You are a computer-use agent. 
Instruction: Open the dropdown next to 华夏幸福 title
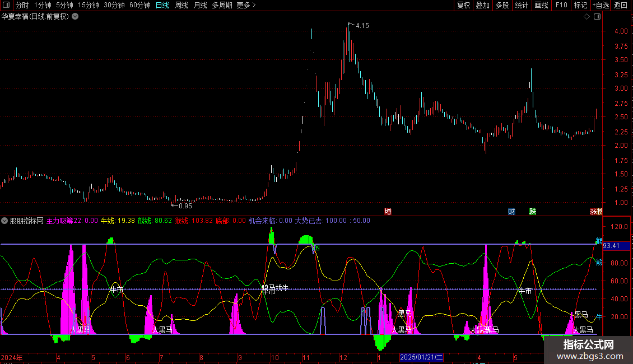click(75, 17)
